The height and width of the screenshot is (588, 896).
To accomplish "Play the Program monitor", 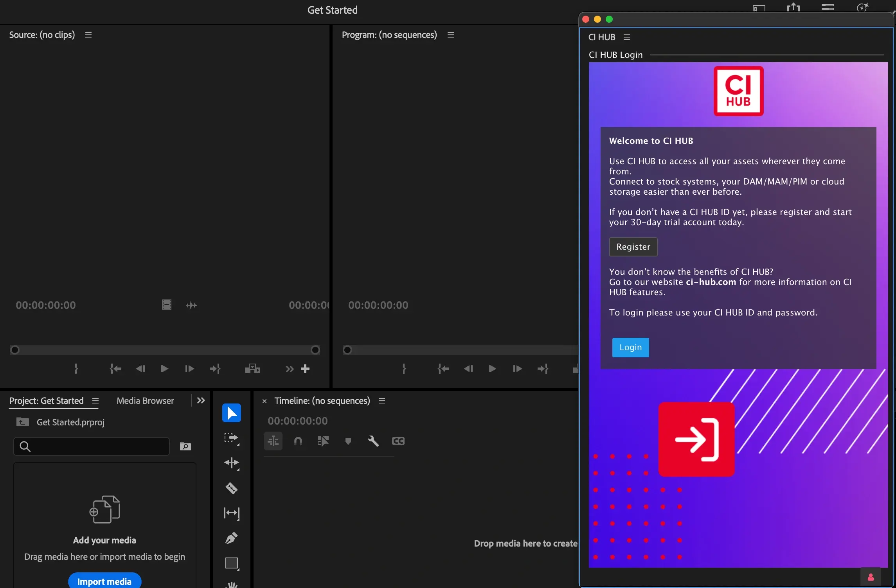I will (x=492, y=369).
